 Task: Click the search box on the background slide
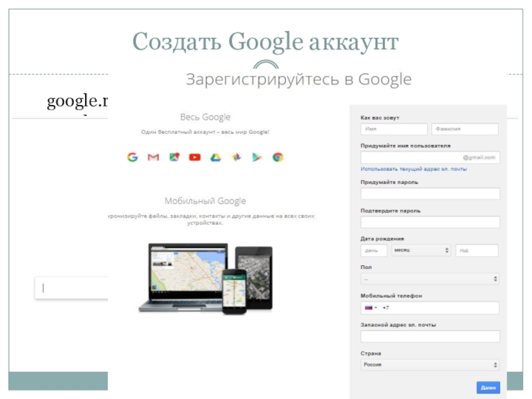72,288
